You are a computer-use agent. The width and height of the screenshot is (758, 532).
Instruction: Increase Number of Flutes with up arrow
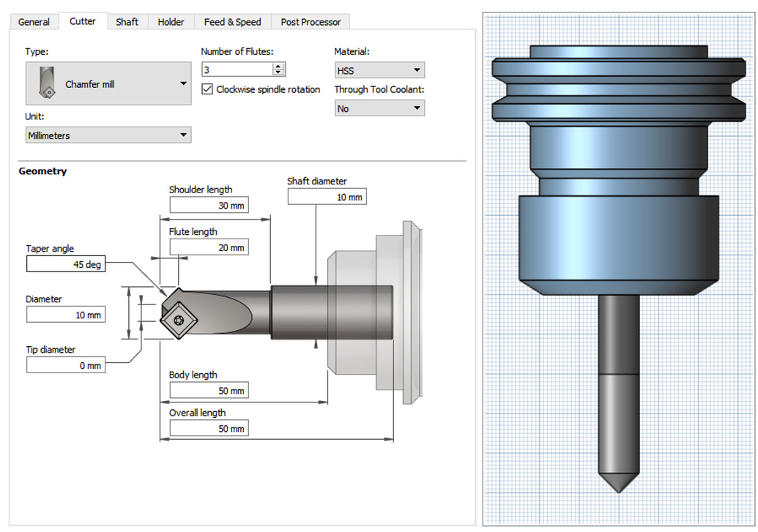279,65
